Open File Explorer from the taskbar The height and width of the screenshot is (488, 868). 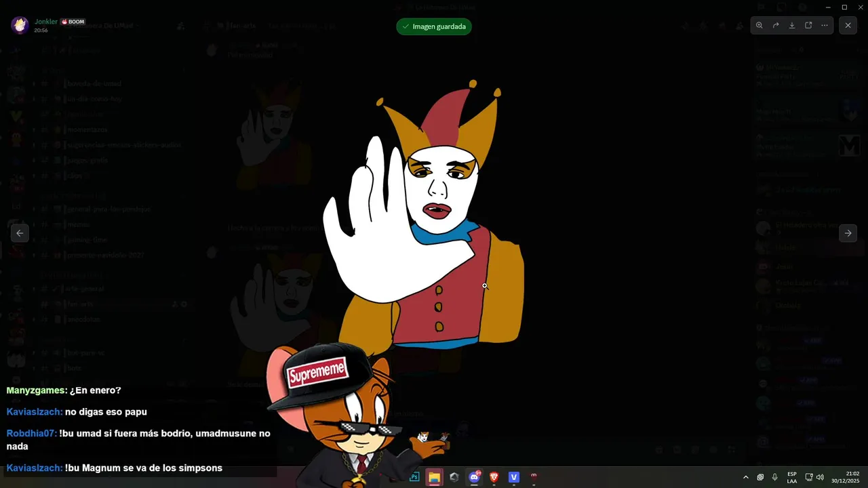[434, 477]
